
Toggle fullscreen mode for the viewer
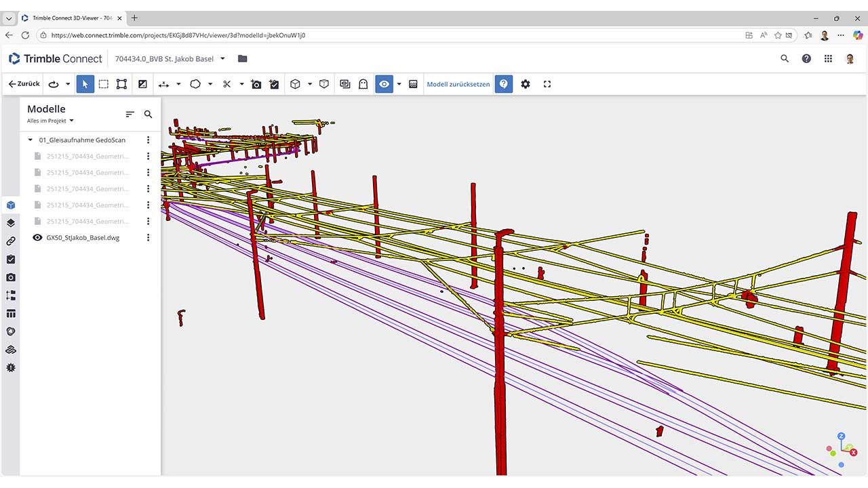pos(547,84)
